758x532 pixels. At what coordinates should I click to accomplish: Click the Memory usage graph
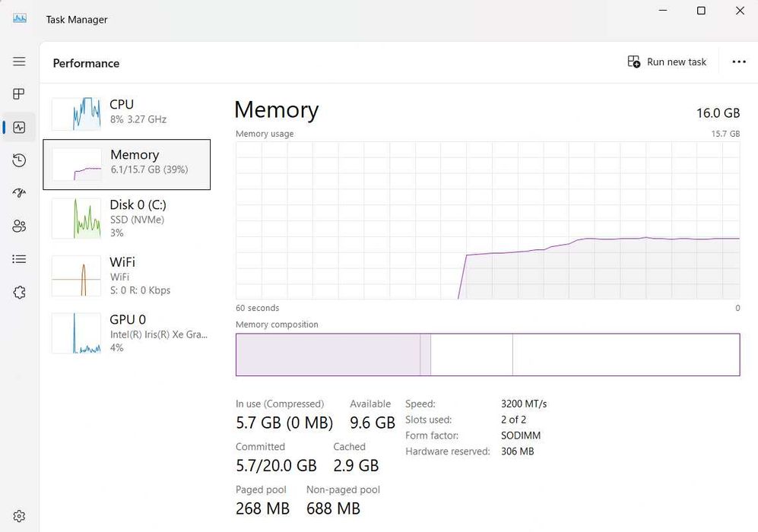[x=487, y=220]
